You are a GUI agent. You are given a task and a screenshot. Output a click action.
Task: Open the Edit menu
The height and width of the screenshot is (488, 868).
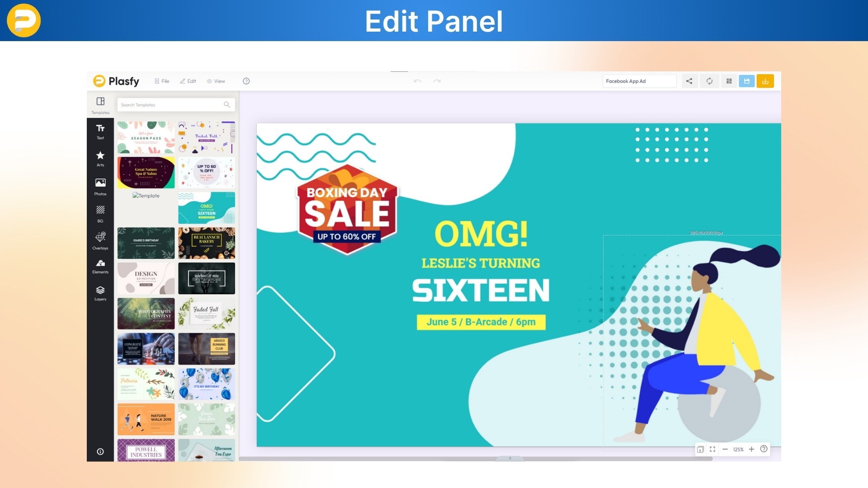(x=188, y=81)
